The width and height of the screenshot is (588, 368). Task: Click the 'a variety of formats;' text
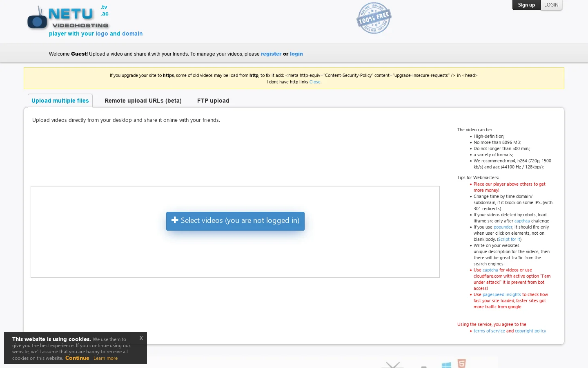[x=493, y=155]
